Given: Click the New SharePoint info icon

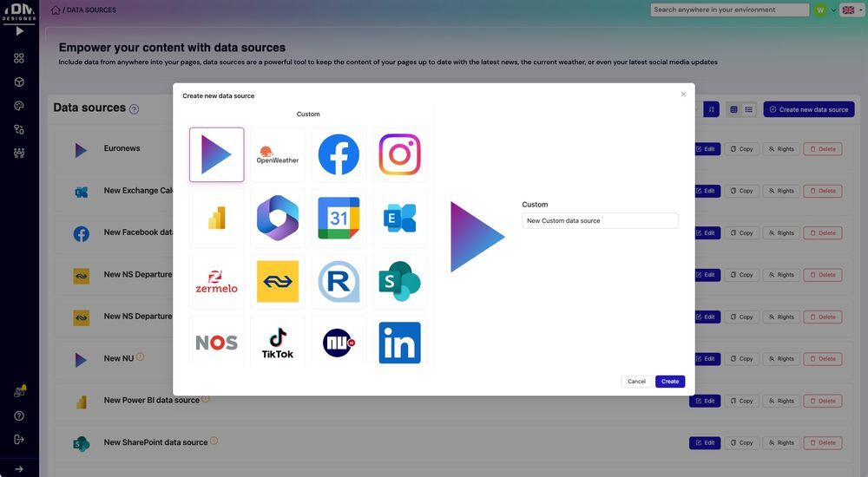Looking at the screenshot, I should click(x=214, y=441).
